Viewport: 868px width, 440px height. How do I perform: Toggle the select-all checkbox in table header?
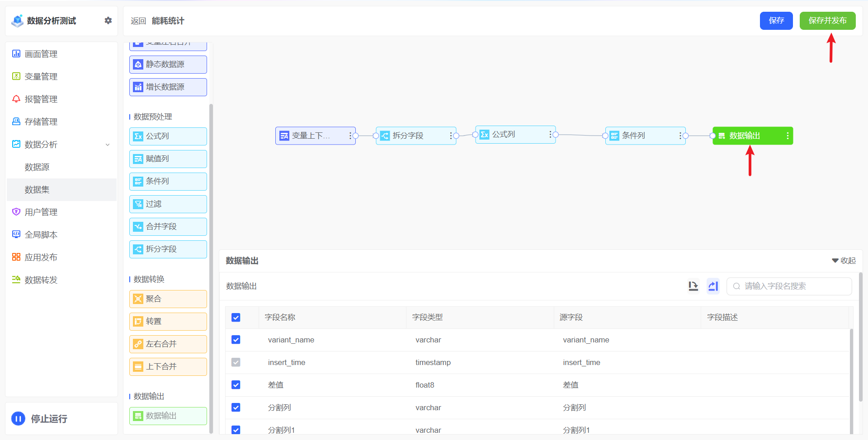pos(236,317)
